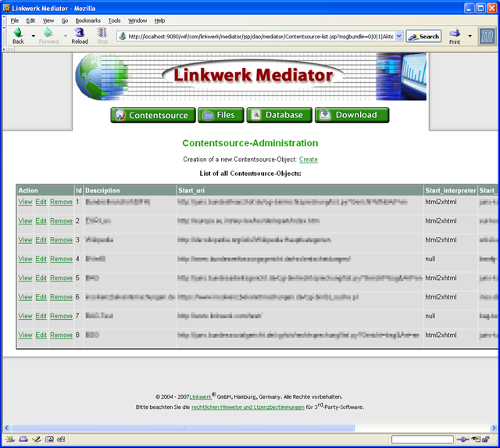This screenshot has height=448, width=500.
Task: Open Address Book from the status bar icon
Action: tap(49, 439)
